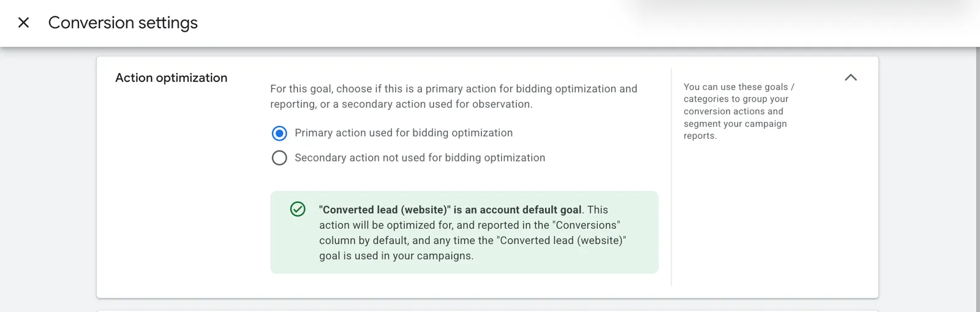The height and width of the screenshot is (312, 980).
Task: Click the bold account default goal text
Action: (x=450, y=210)
